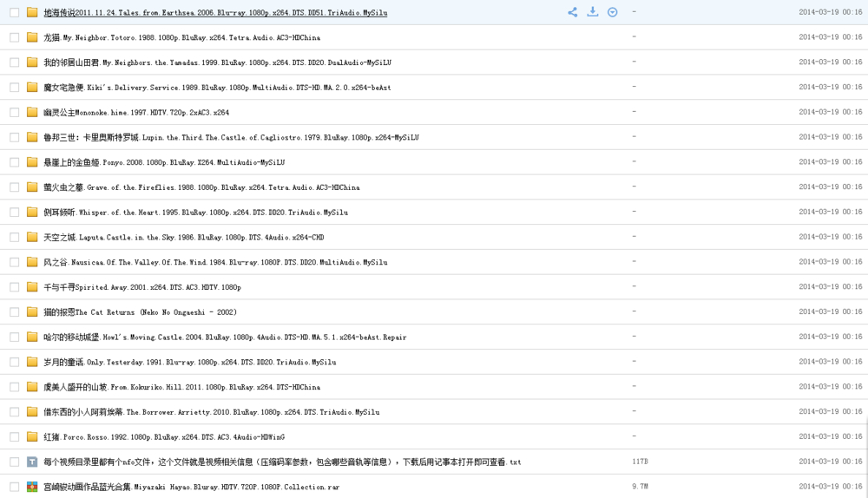Viewport: 868px width, 498px height.
Task: Open The Cat Returns (Neko No Ongaeshi) name
Action: point(140,311)
